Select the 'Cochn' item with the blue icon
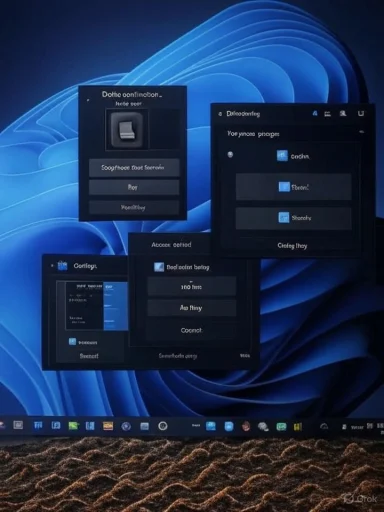This screenshot has height=512, width=384. click(x=293, y=156)
